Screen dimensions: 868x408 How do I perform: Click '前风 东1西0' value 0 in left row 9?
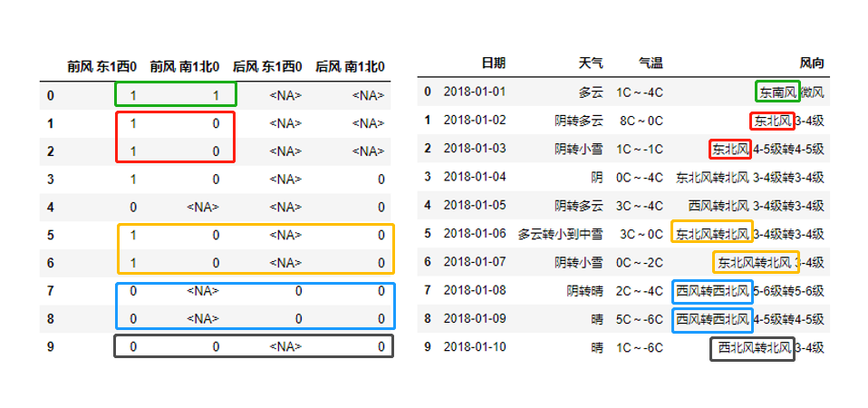(133, 347)
